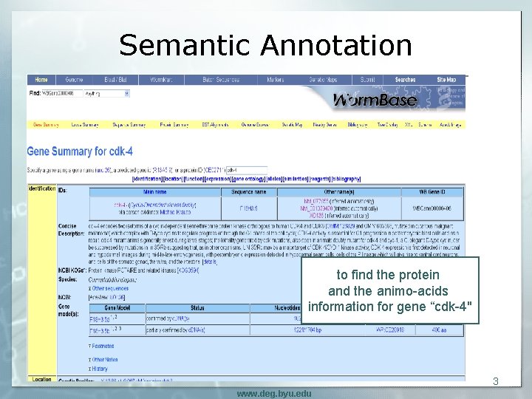Go to the Blast / Blat page
The width and height of the screenshot is (532, 399).
pos(115,80)
